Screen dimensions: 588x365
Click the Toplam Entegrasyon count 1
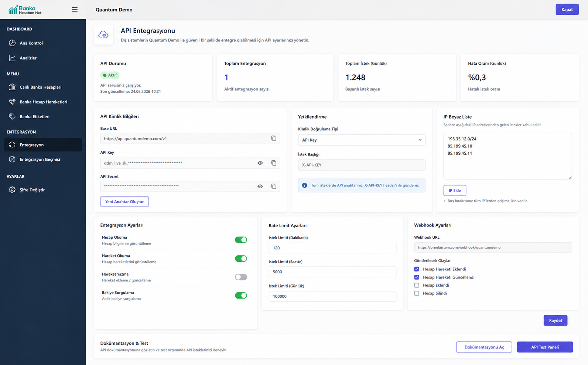click(x=226, y=78)
